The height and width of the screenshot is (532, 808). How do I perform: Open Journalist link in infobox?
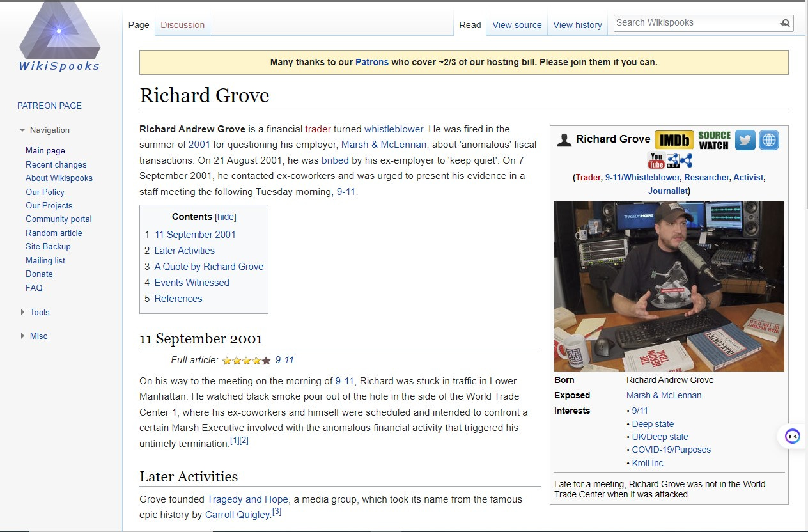click(x=668, y=191)
